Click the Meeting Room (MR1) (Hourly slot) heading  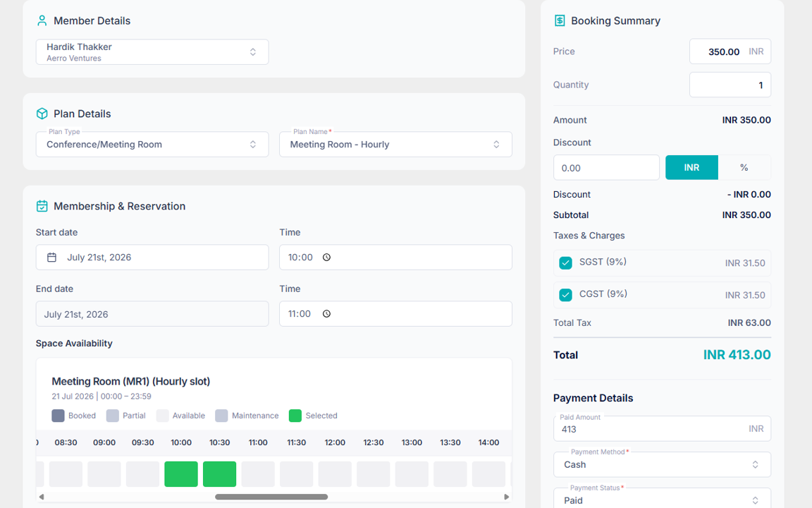(131, 382)
